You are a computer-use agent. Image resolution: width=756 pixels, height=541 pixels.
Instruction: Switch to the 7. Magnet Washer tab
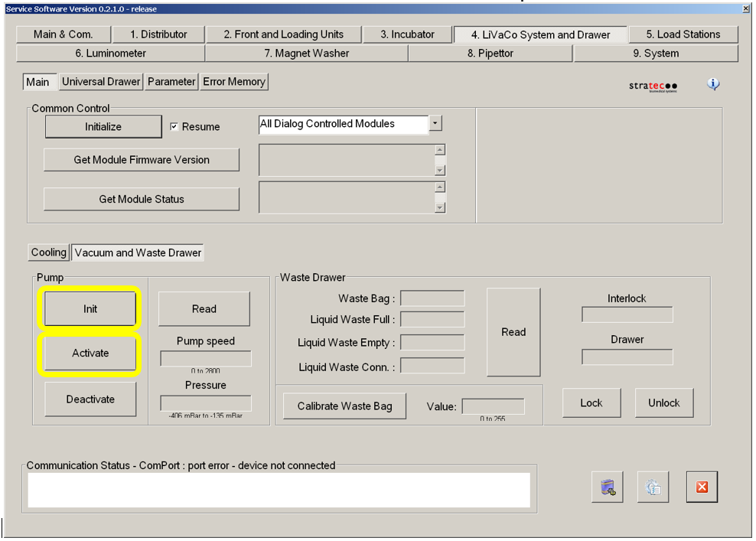(x=306, y=54)
